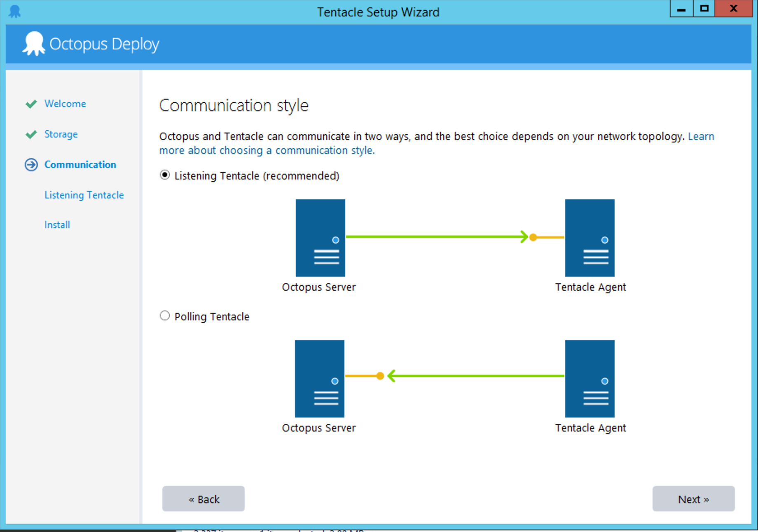The image size is (758, 532).
Task: Jump to Listening Tentacle step in sidebar
Action: tap(84, 195)
